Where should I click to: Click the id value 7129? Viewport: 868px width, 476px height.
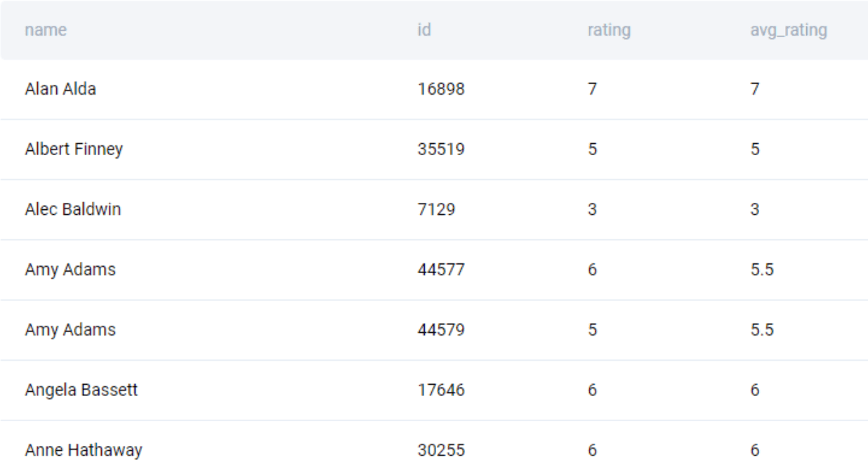coord(436,209)
